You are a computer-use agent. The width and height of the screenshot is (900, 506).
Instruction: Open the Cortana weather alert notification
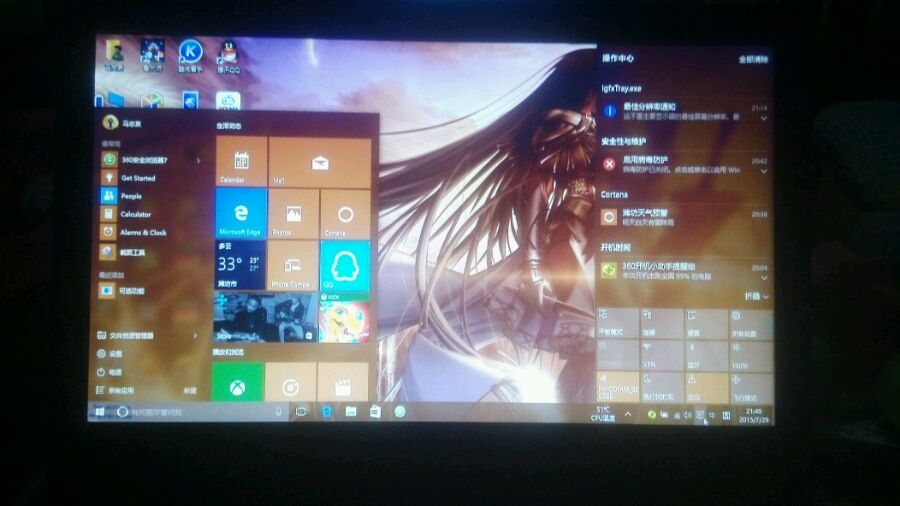pyautogui.click(x=684, y=217)
